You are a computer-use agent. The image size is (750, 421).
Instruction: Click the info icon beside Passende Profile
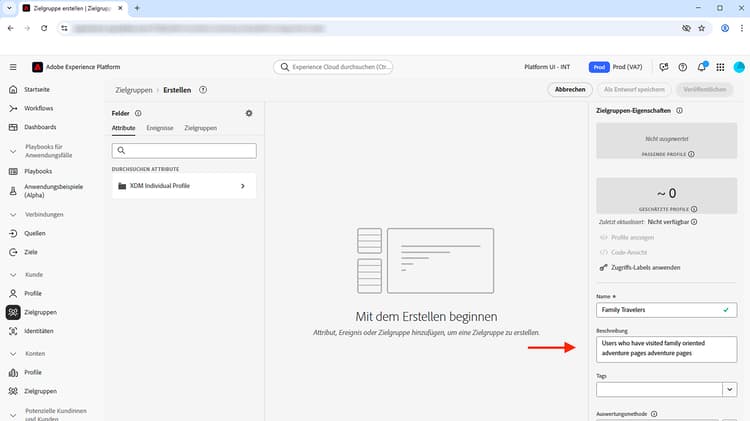click(x=691, y=154)
